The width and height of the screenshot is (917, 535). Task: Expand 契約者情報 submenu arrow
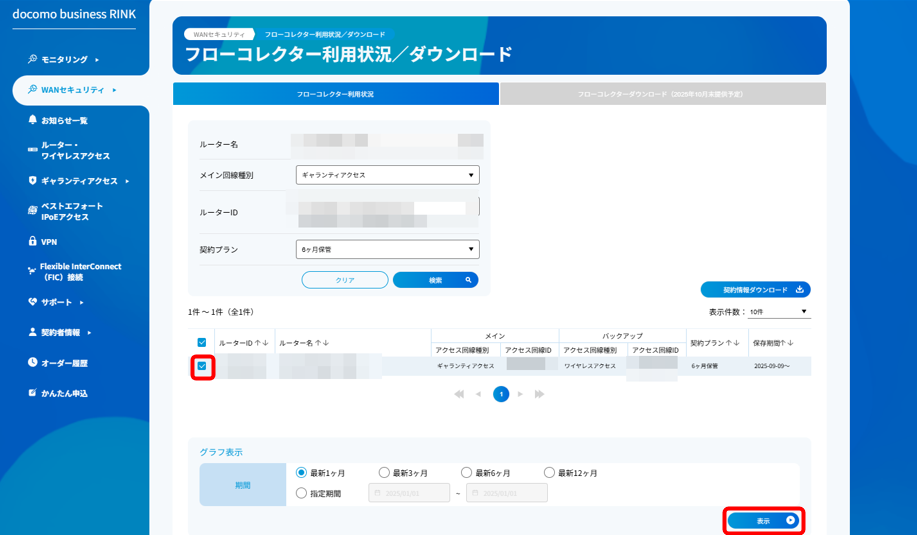click(x=89, y=333)
